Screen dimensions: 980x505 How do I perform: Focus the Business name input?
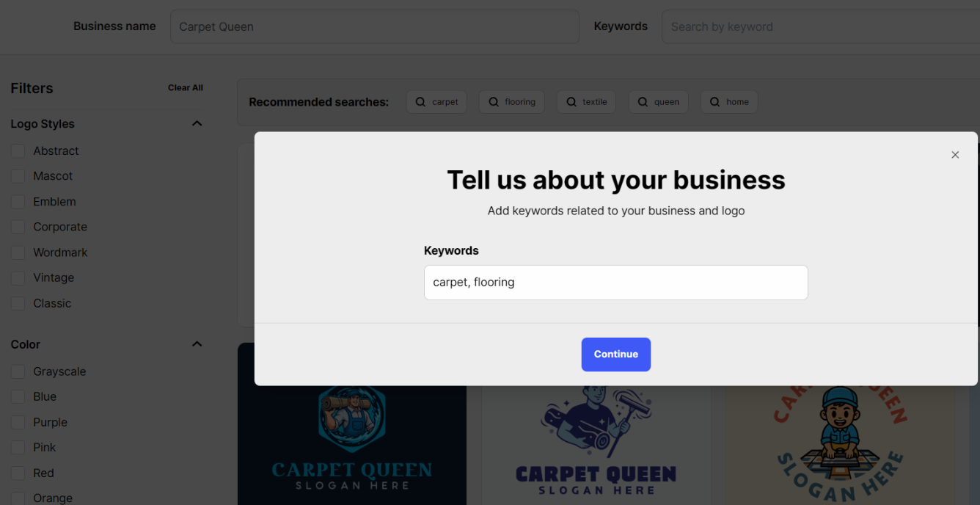375,26
